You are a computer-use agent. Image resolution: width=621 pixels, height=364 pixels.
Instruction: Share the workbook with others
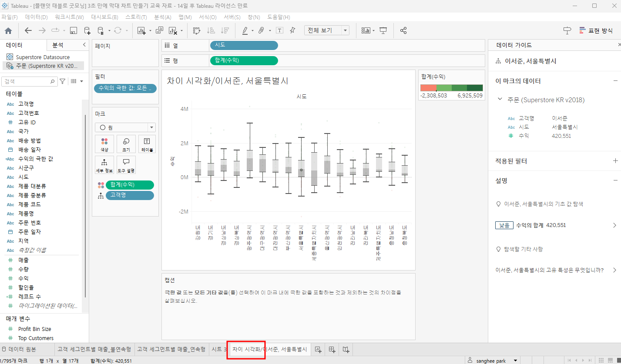pyautogui.click(x=403, y=30)
